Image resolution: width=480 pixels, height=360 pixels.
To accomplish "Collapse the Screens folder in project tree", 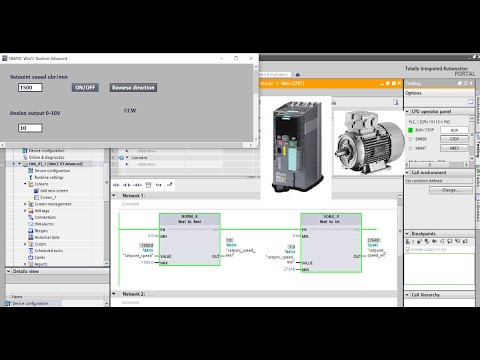I will tap(25, 184).
